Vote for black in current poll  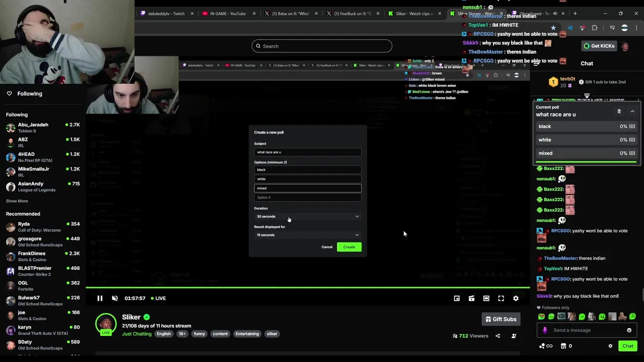[587, 126]
